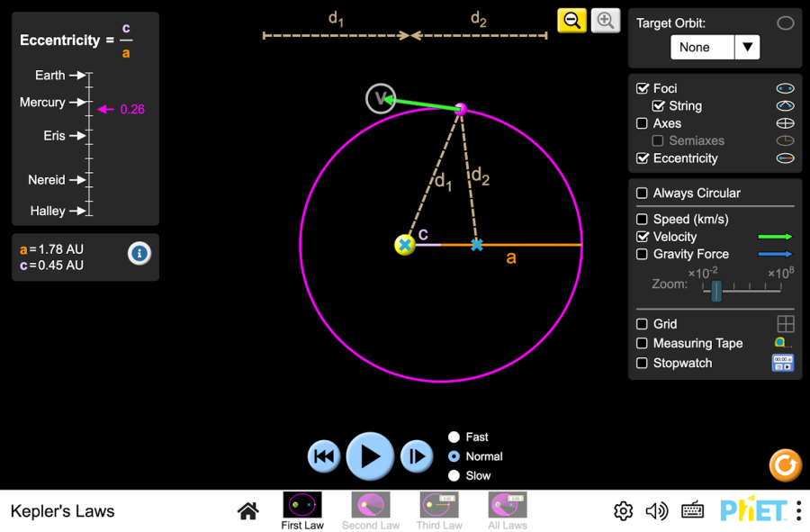The width and height of the screenshot is (810, 532).
Task: Mute sound with the speaker icon
Action: click(x=657, y=511)
